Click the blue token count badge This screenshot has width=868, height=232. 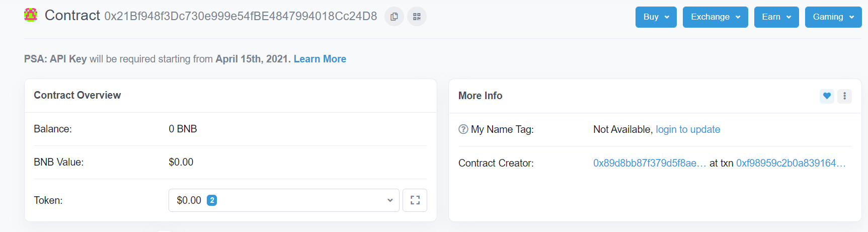pos(212,200)
